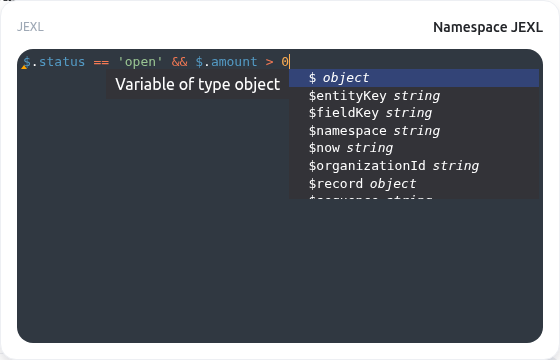The height and width of the screenshot is (360, 560).
Task: Pick $record object from the list
Action: [x=414, y=184]
